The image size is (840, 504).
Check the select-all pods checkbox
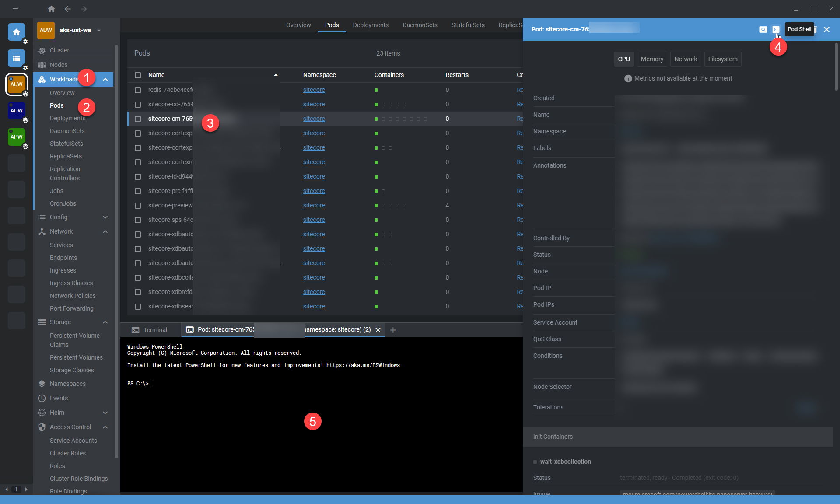(x=138, y=75)
